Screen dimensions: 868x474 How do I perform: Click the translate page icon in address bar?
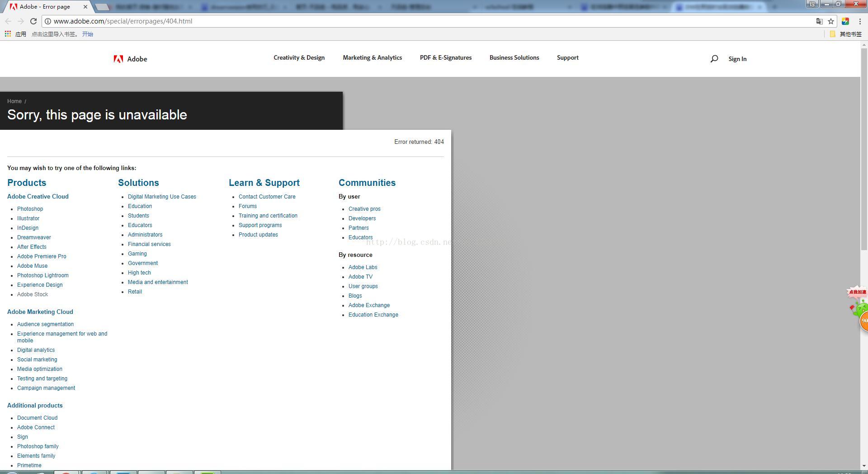(x=819, y=21)
